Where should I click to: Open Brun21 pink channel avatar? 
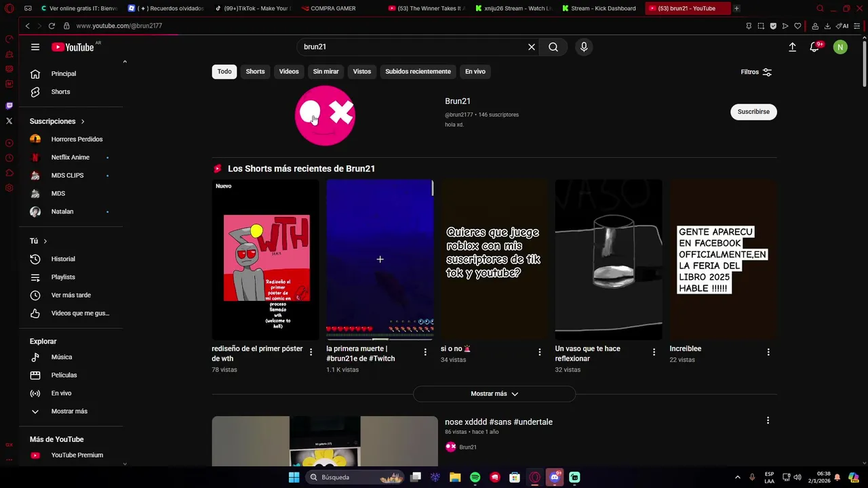pos(325,115)
